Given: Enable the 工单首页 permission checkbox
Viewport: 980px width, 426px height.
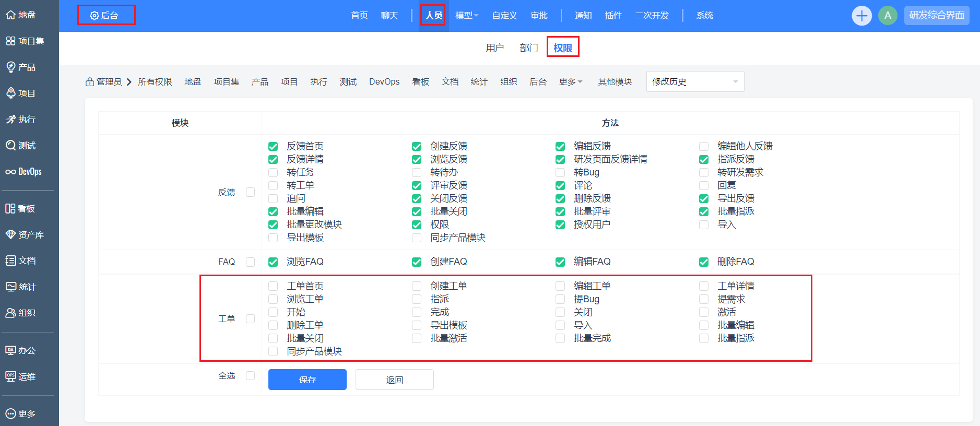Looking at the screenshot, I should tap(273, 286).
